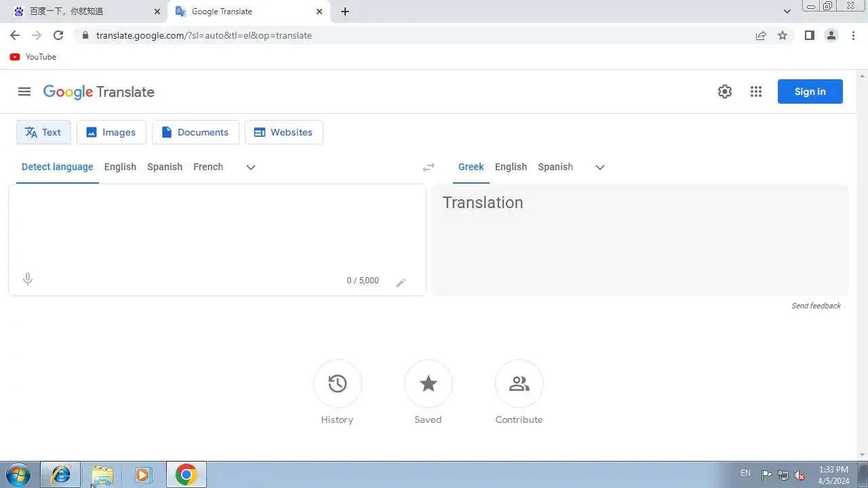Viewport: 868px width, 488px height.
Task: Open the Google Translate main menu hamburger
Action: (24, 91)
